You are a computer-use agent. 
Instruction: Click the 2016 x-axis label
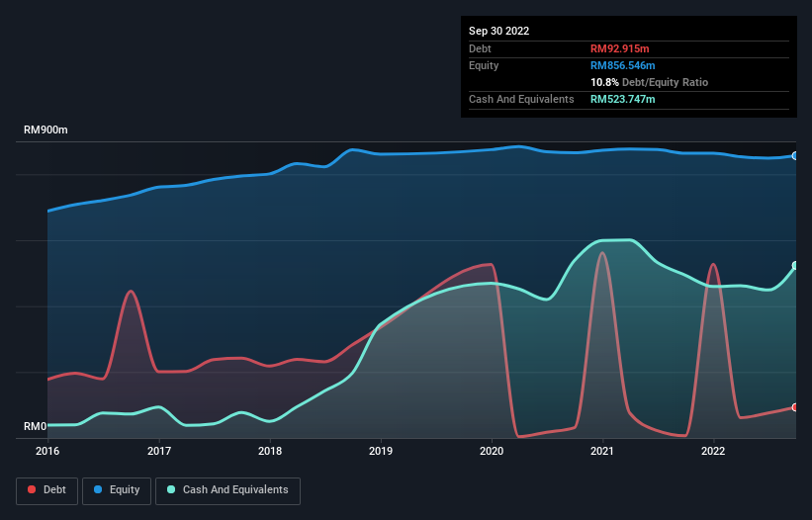tap(47, 451)
